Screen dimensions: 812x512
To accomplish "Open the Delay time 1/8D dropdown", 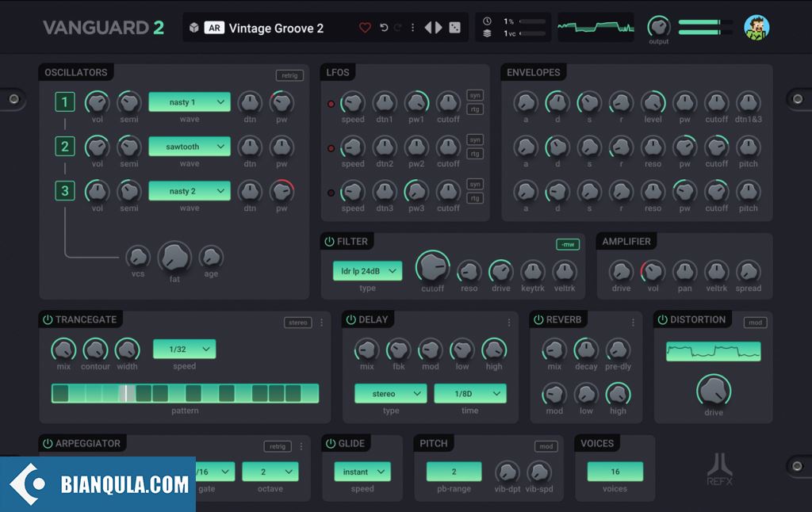I will pos(470,393).
